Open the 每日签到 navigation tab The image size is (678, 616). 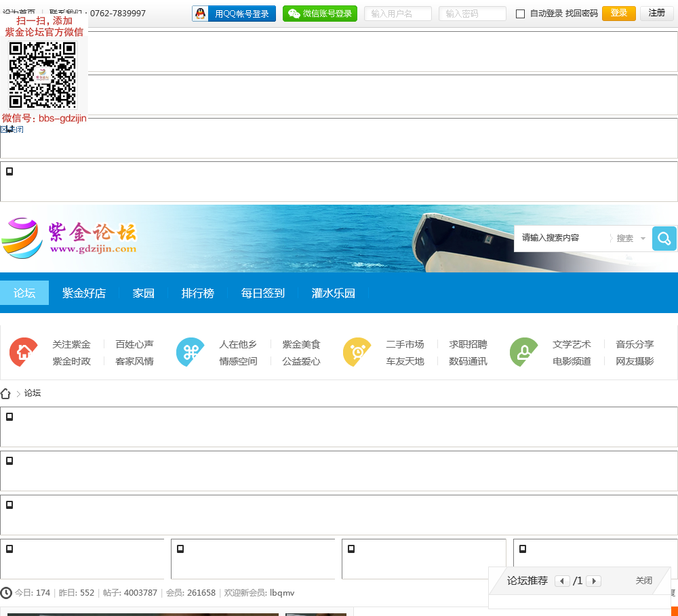[x=262, y=293]
